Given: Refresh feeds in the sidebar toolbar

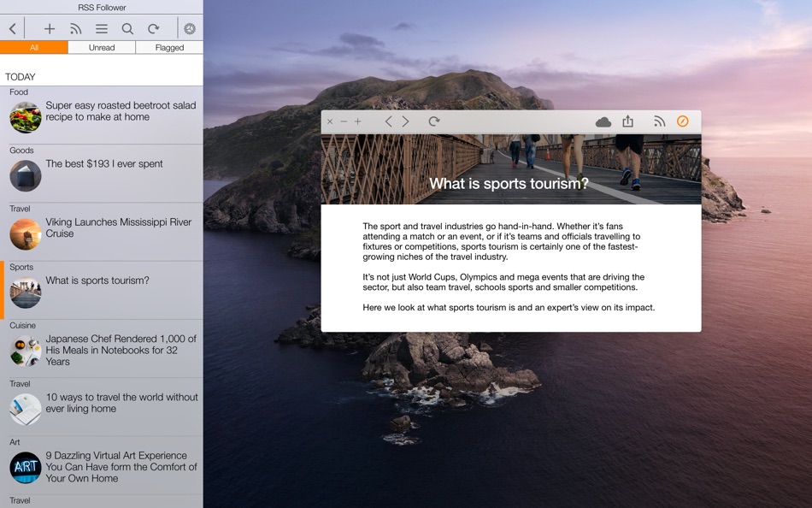Looking at the screenshot, I should click(153, 28).
